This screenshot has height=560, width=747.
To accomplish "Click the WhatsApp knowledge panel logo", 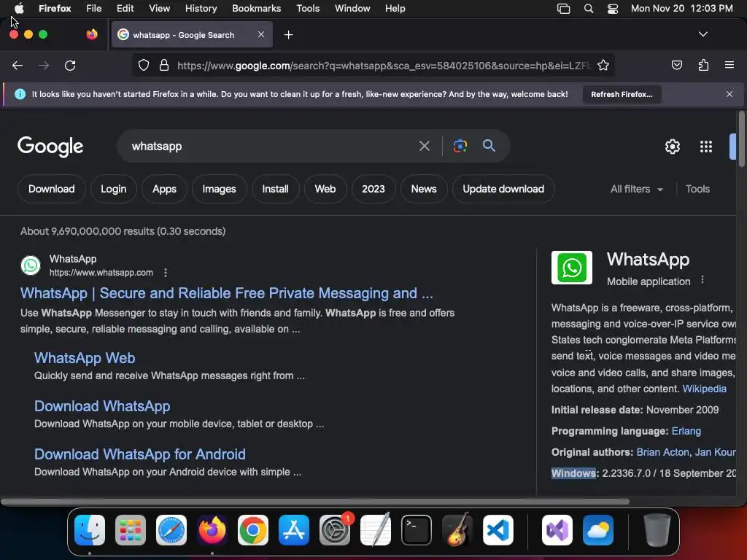I will [572, 268].
